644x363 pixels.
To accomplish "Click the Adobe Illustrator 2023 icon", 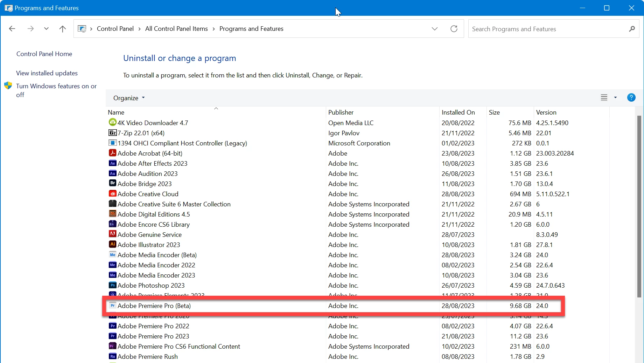I will [x=112, y=244].
